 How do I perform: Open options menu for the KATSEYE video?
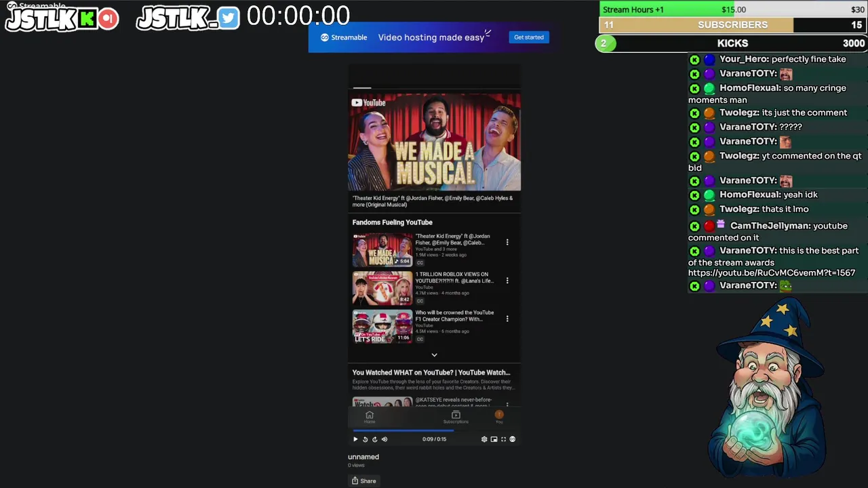507,404
